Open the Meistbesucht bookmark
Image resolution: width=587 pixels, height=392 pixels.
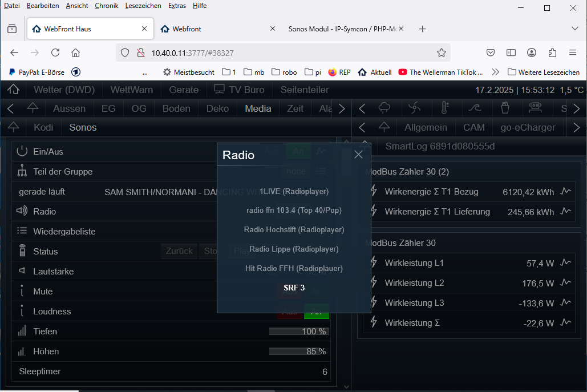pos(189,72)
